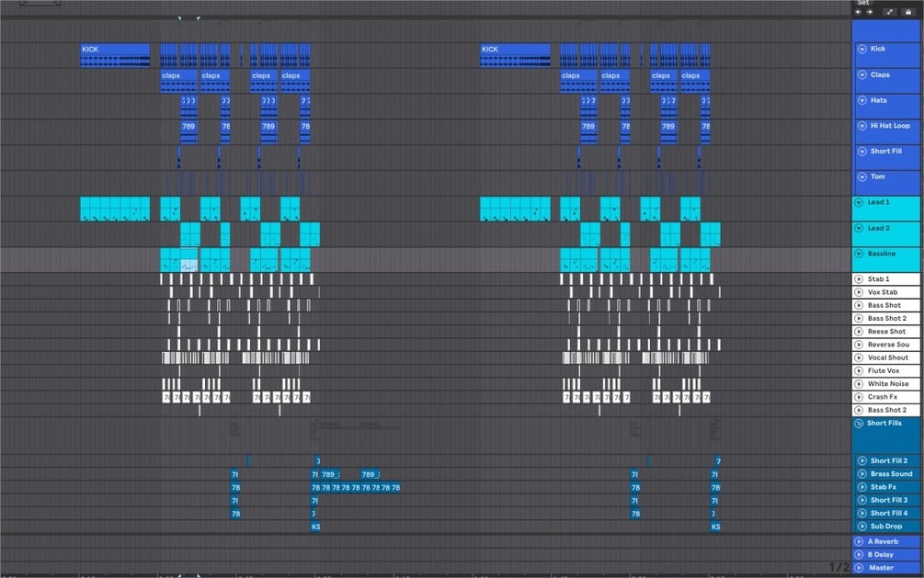
Task: Unfold the Flute Vox track arrow
Action: [859, 370]
